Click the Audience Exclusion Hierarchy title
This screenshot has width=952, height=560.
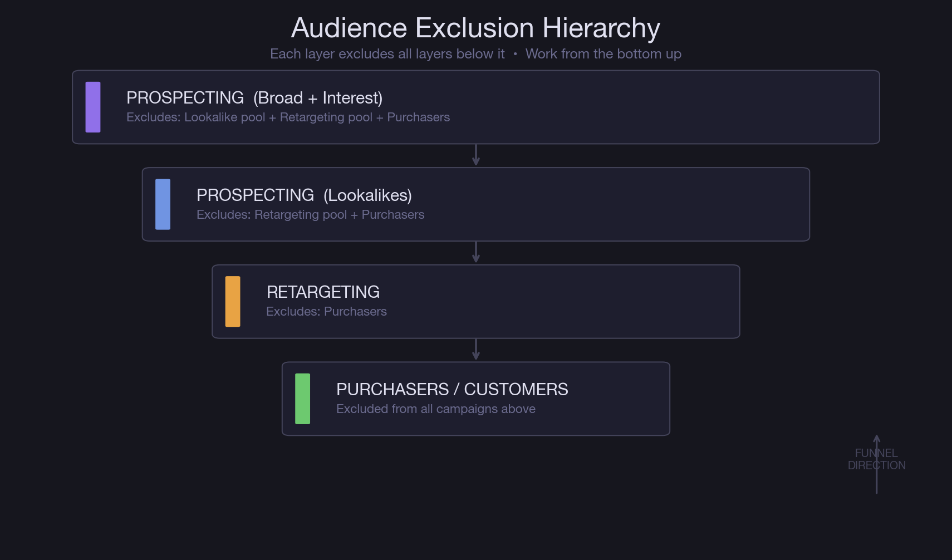tap(476, 27)
